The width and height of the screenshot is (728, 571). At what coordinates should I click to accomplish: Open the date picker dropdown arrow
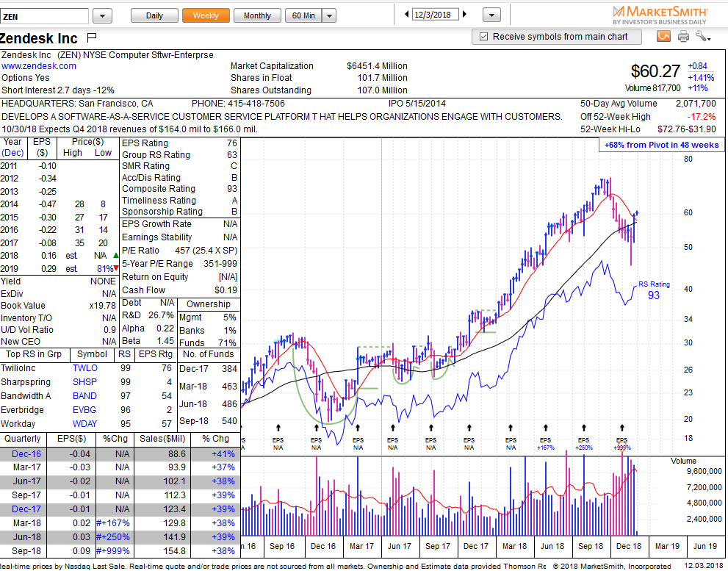tap(491, 15)
